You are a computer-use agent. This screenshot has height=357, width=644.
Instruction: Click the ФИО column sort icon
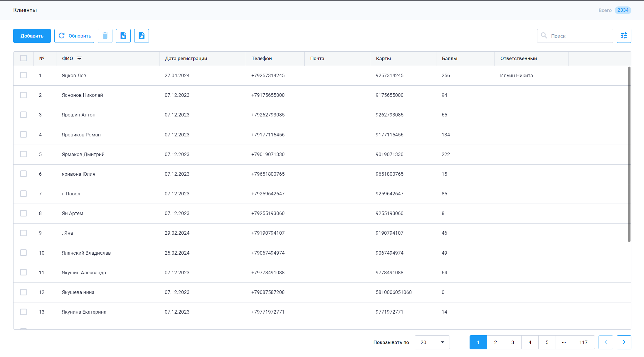click(79, 58)
